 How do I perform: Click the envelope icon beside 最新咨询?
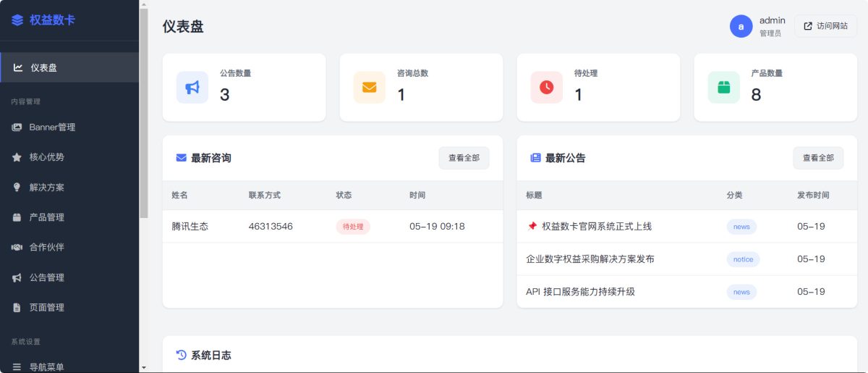(x=182, y=158)
